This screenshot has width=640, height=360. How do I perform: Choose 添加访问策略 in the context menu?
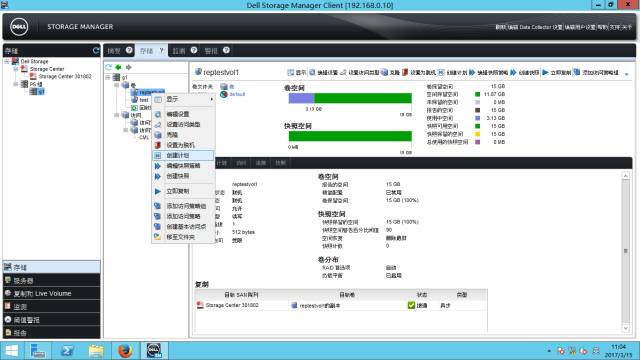coord(183,216)
